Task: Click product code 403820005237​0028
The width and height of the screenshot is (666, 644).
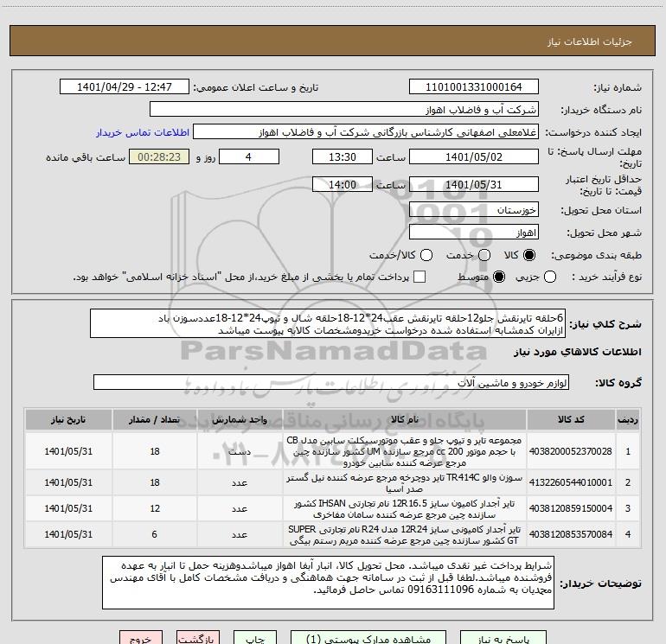Action: point(571,451)
